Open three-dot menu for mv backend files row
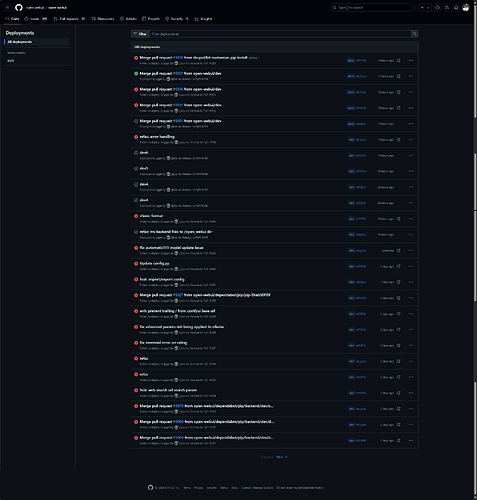Screen dimensions: 477x500 click(x=411, y=234)
